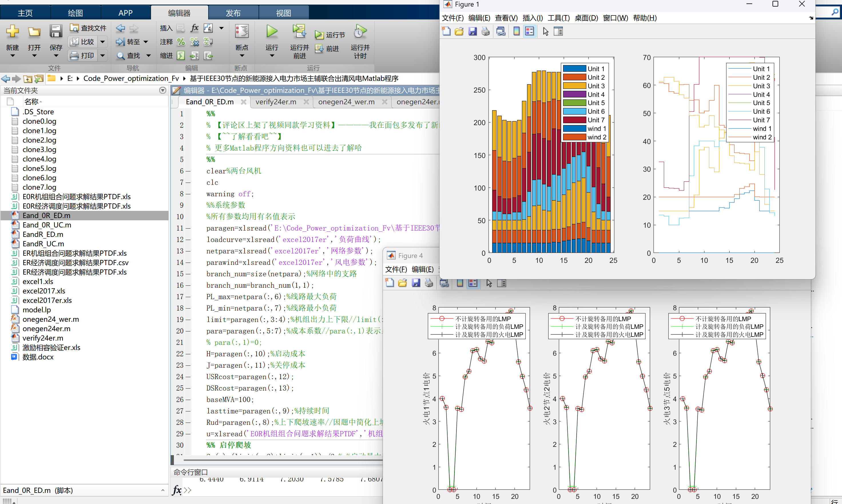
Task: Click the 查找文件 button
Action: [x=88, y=28]
